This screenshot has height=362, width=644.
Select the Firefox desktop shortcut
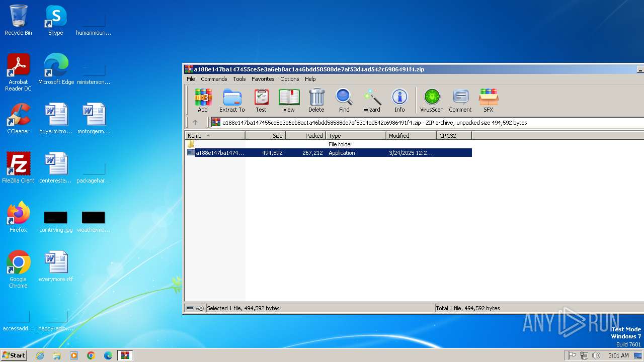click(18, 217)
